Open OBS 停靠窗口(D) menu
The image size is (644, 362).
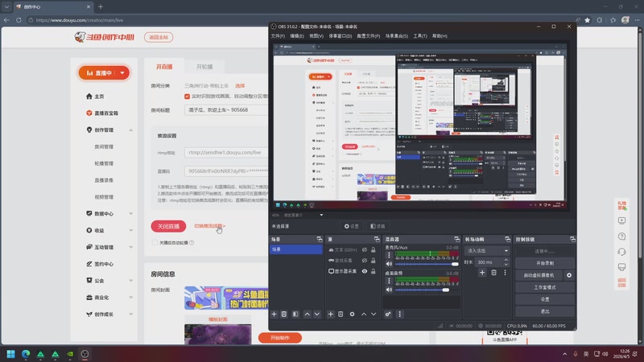pos(340,36)
